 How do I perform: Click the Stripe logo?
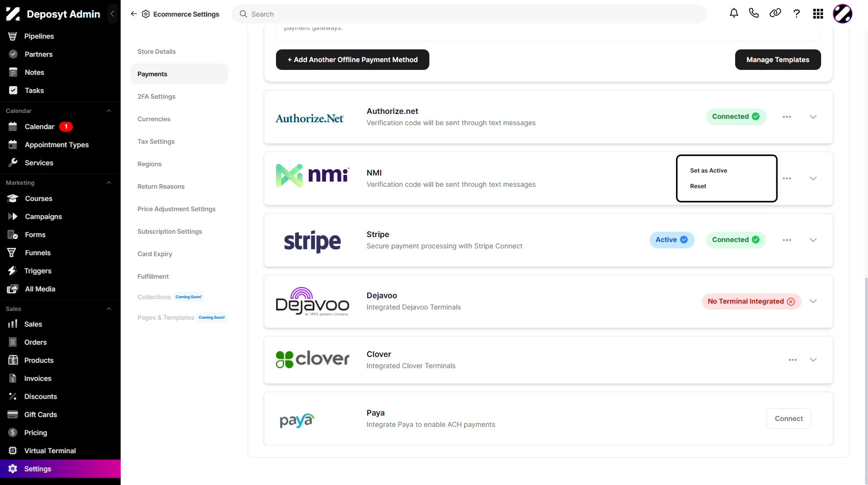(x=313, y=241)
